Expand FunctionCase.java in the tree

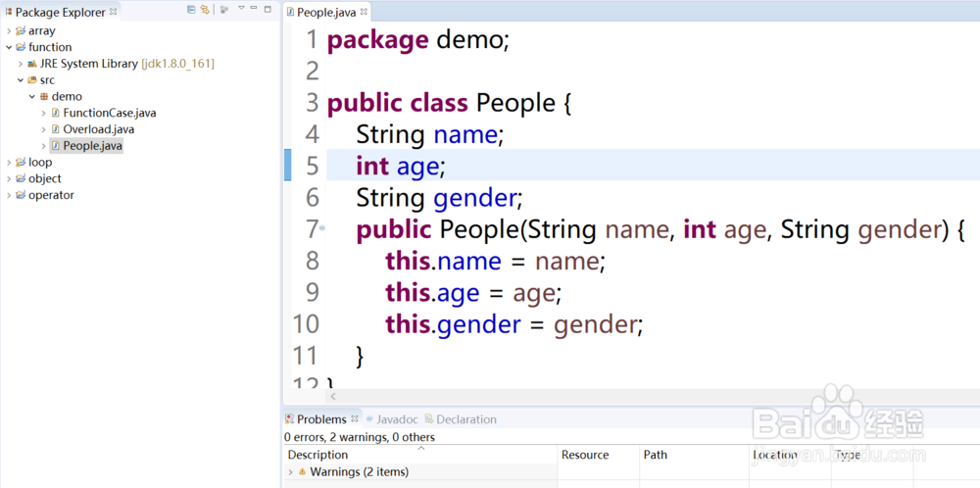(x=44, y=113)
